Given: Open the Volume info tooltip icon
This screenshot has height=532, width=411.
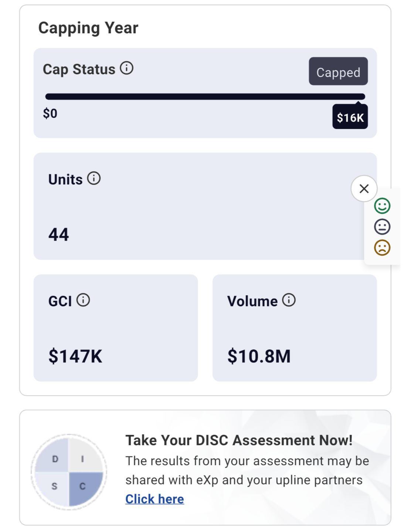Looking at the screenshot, I should pos(289,300).
